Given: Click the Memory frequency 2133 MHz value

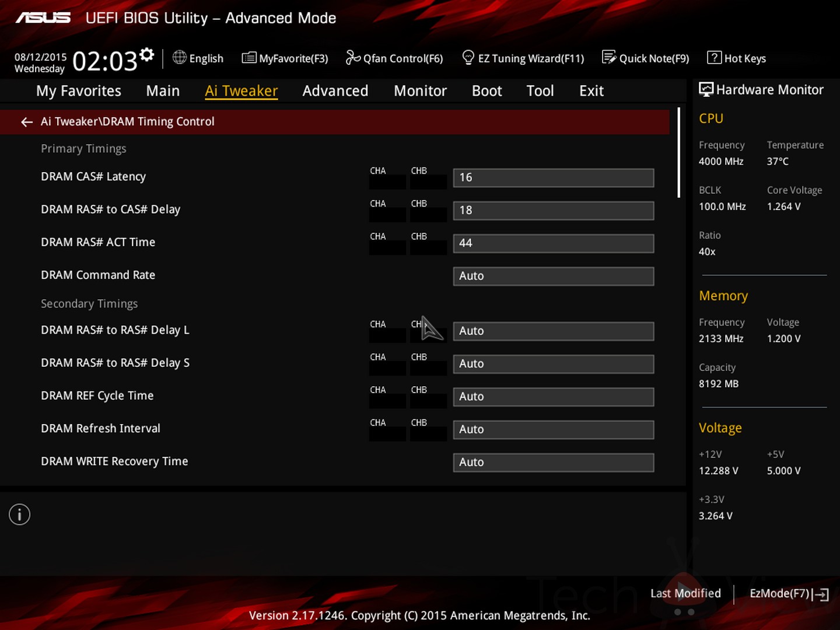Looking at the screenshot, I should point(721,339).
